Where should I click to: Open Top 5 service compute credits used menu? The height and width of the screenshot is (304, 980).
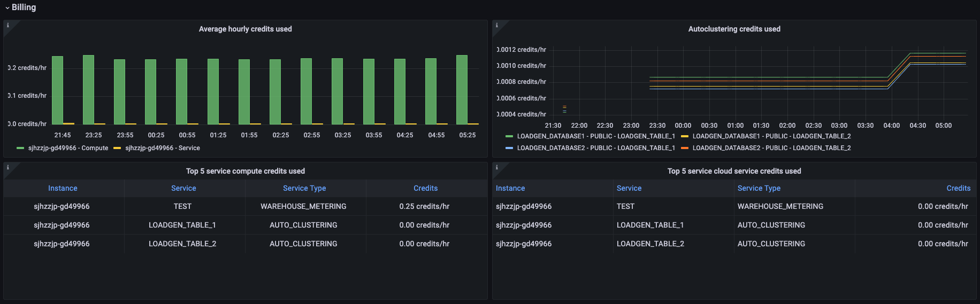pos(245,171)
